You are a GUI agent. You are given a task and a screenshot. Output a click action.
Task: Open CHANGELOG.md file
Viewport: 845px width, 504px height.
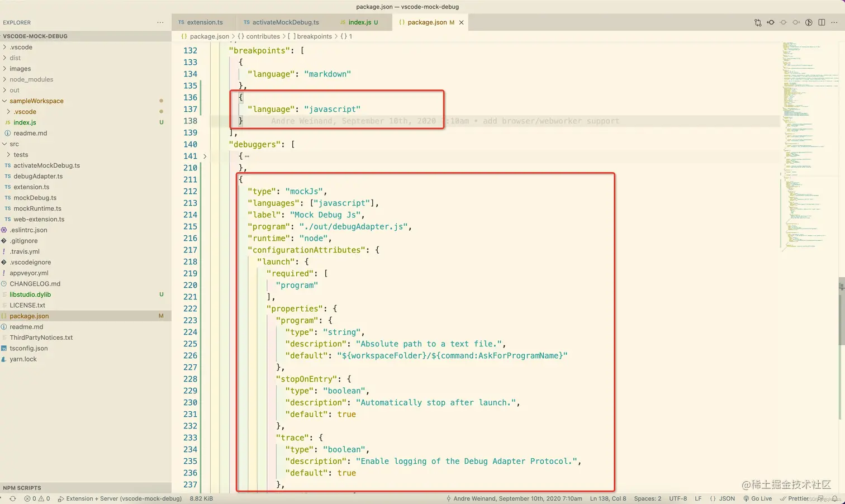[x=86, y=284]
